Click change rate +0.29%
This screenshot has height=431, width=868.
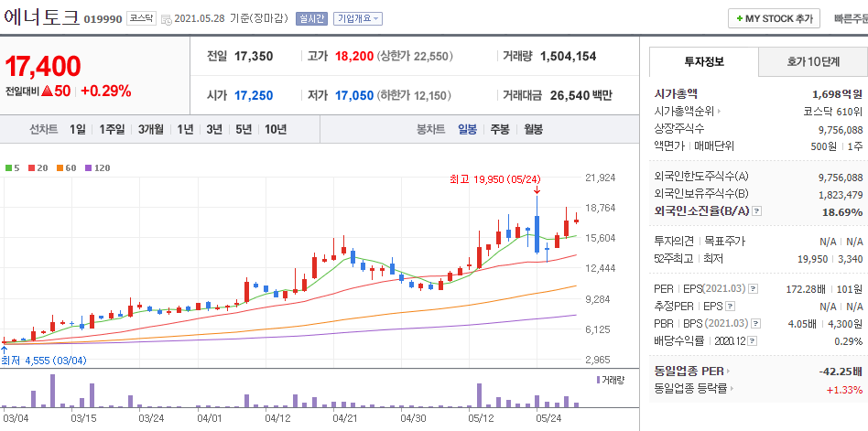[x=105, y=92]
